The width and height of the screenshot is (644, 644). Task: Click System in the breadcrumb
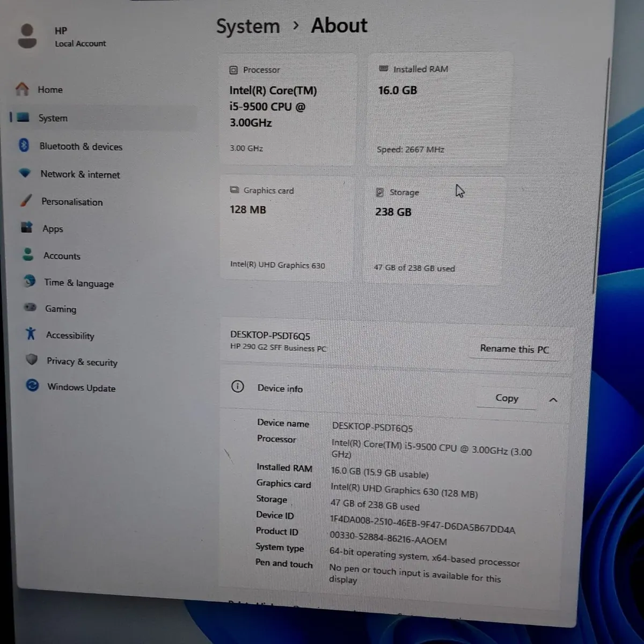point(248,26)
